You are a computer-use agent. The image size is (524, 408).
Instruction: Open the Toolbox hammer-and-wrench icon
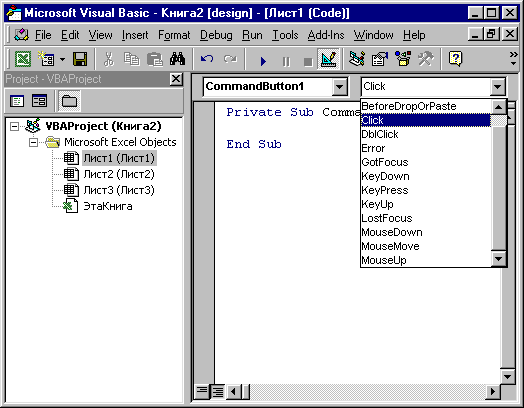pyautogui.click(x=426, y=59)
